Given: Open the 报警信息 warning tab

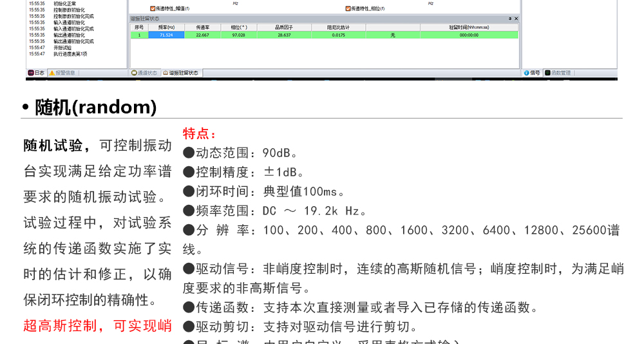Looking at the screenshot, I should click(x=62, y=73).
